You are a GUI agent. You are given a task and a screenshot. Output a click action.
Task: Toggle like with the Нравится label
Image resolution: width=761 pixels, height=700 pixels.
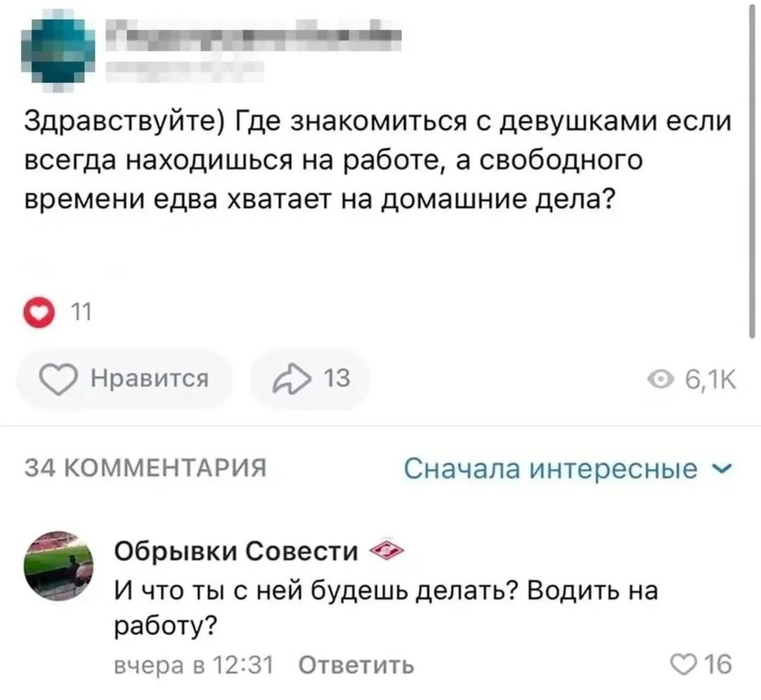[149, 378]
